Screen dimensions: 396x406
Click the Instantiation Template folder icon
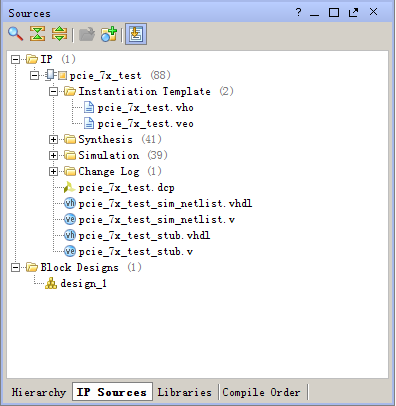pos(70,91)
